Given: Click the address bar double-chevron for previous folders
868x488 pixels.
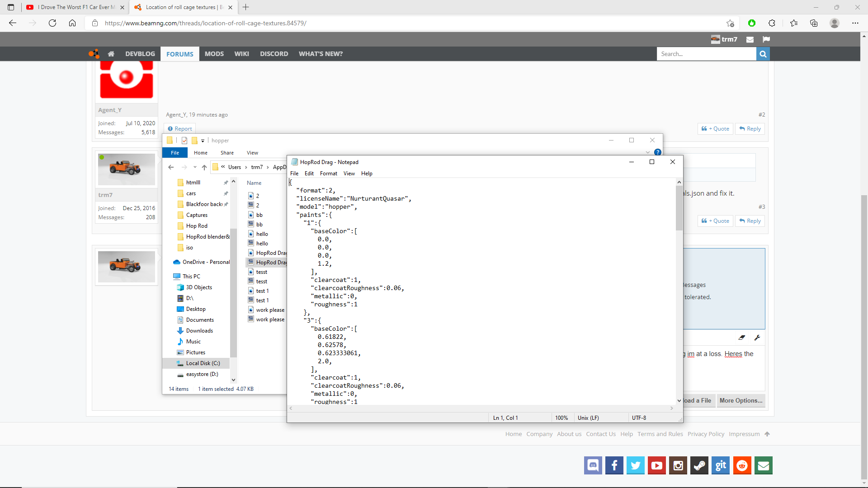Looking at the screenshot, I should (x=223, y=167).
